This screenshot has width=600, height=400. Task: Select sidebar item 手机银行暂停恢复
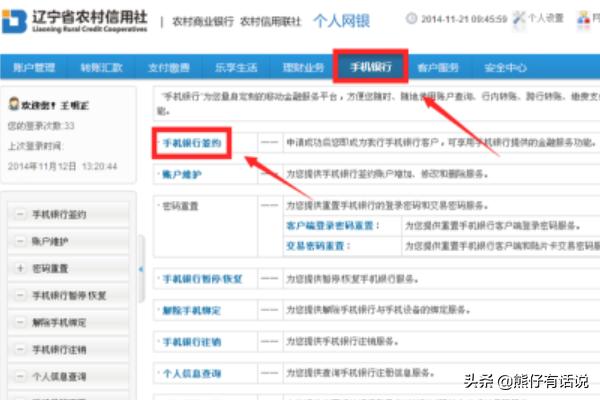click(69, 295)
